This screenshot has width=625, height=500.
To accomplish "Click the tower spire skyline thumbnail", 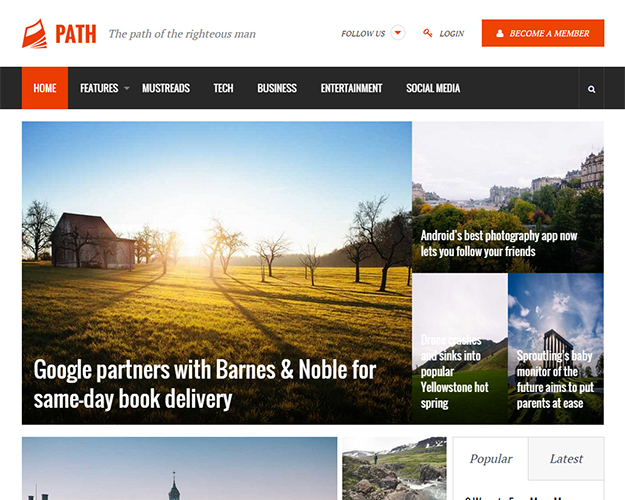I will (x=179, y=469).
